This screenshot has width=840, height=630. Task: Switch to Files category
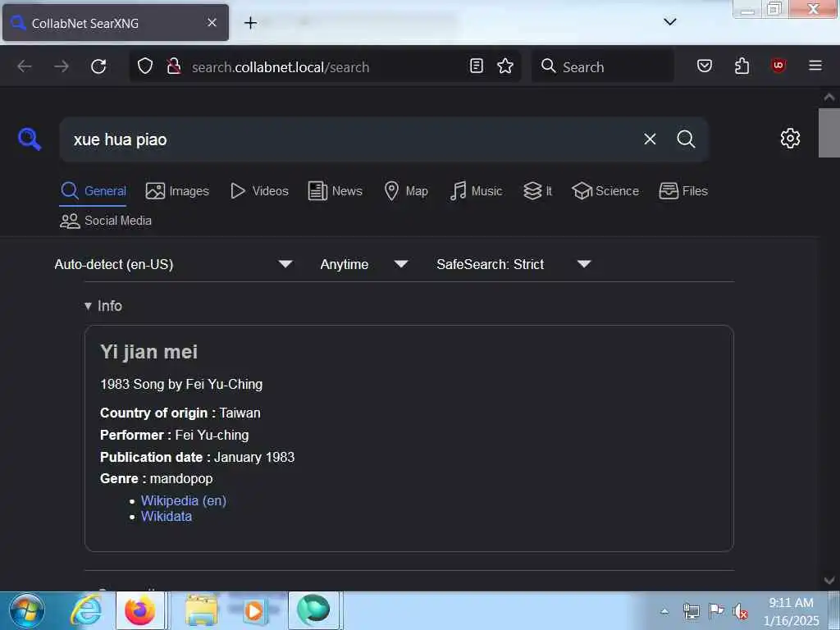(683, 190)
